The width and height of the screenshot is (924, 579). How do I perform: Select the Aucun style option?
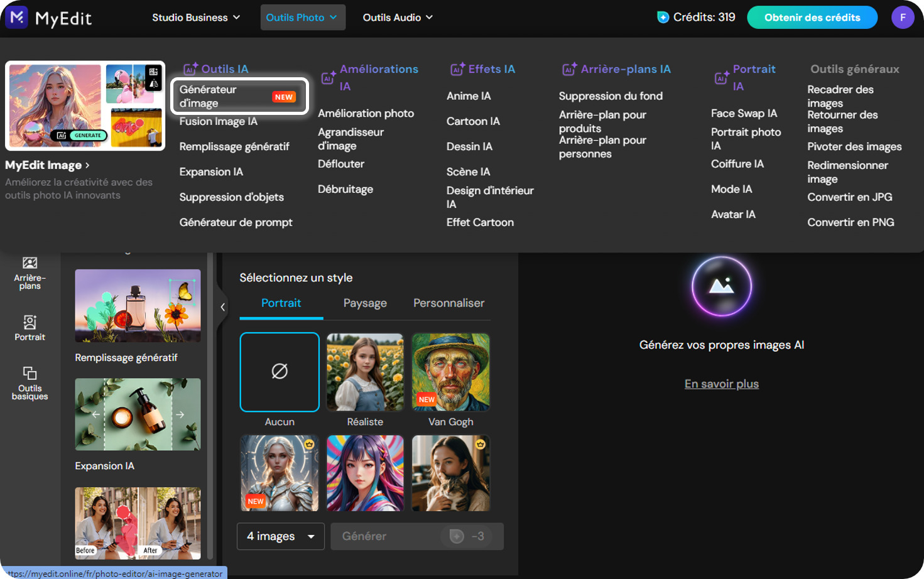(280, 372)
